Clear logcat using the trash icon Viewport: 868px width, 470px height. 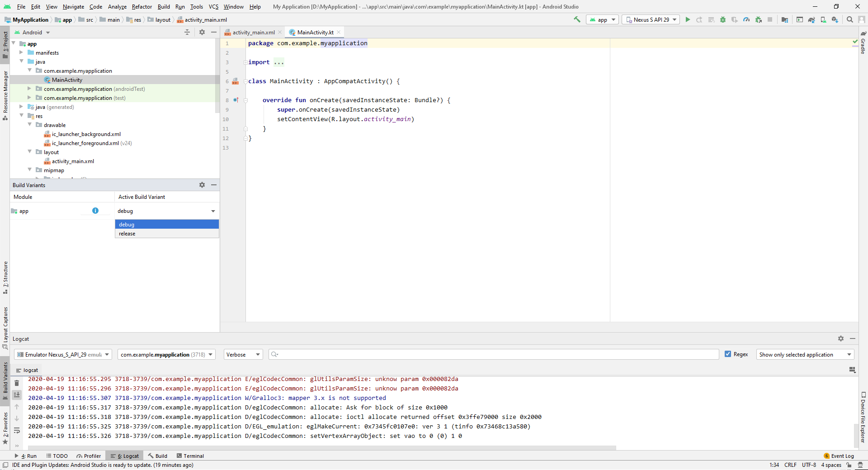point(17,383)
